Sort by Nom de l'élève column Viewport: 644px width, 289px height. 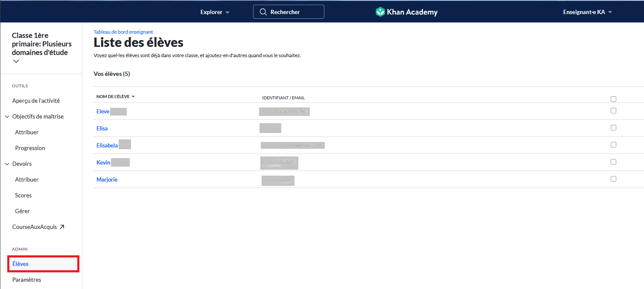click(115, 97)
